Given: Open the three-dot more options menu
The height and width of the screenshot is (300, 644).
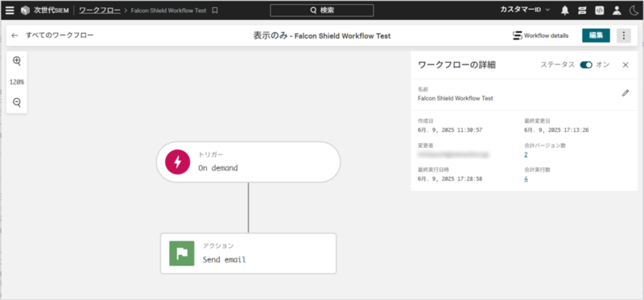Looking at the screenshot, I should (x=624, y=35).
